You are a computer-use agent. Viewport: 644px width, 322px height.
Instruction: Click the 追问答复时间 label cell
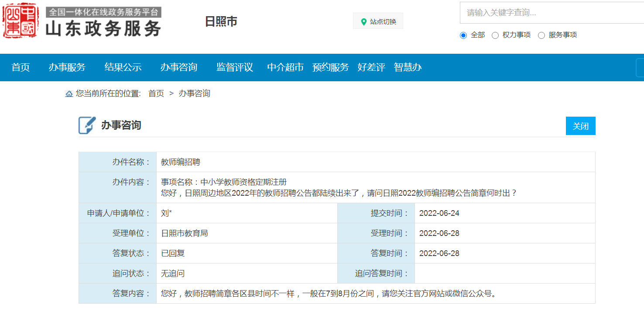point(376,274)
